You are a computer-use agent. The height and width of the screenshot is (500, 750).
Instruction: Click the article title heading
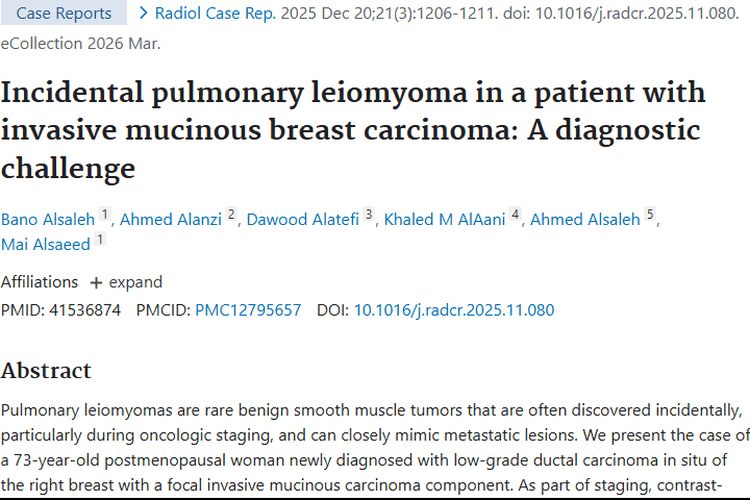[x=353, y=130]
